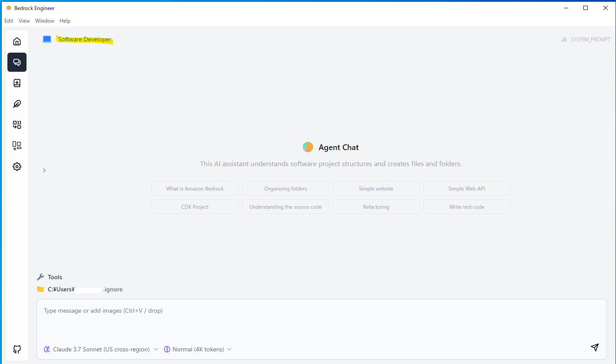
Task: Open the GitHub icon link
Action: (17, 349)
